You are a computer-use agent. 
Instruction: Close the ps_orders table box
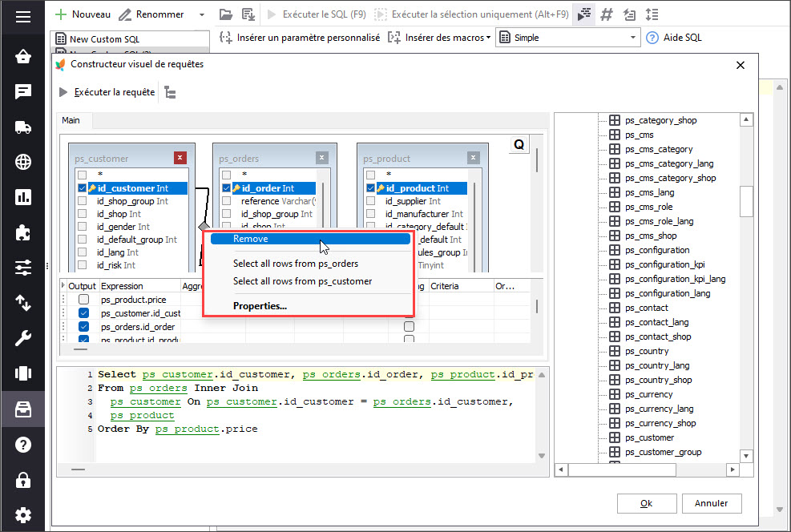point(322,158)
